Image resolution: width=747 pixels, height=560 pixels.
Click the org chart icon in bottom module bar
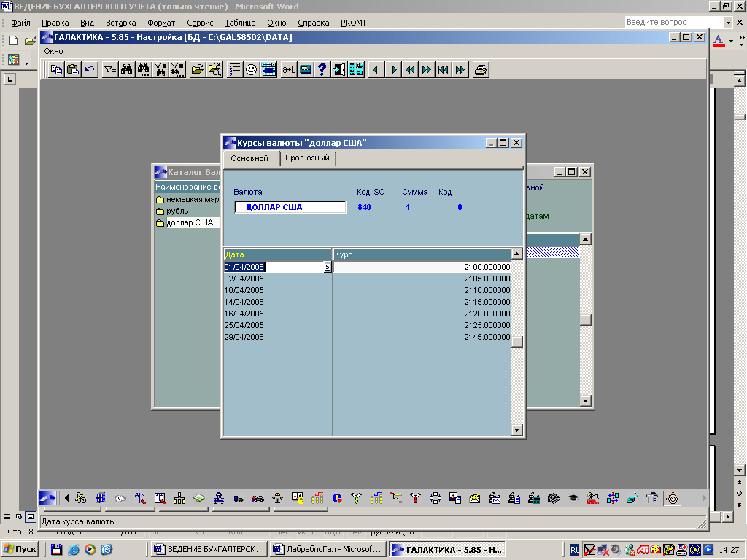(179, 499)
